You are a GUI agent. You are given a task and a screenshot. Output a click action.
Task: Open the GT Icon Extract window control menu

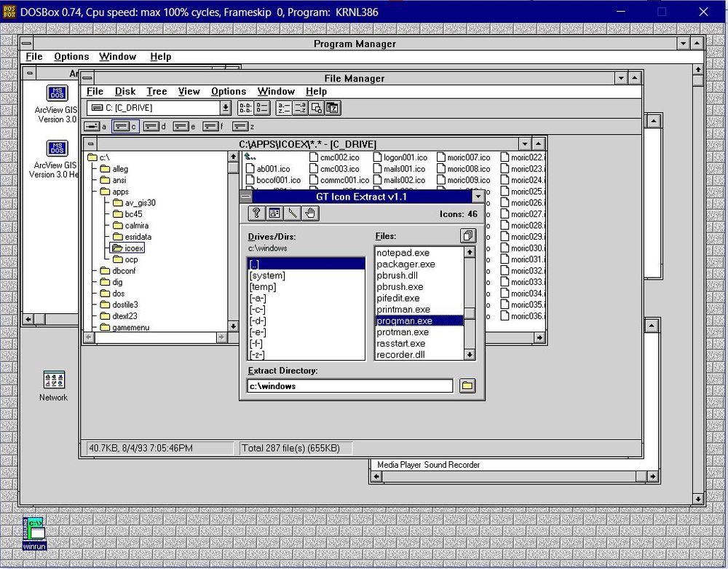point(247,197)
